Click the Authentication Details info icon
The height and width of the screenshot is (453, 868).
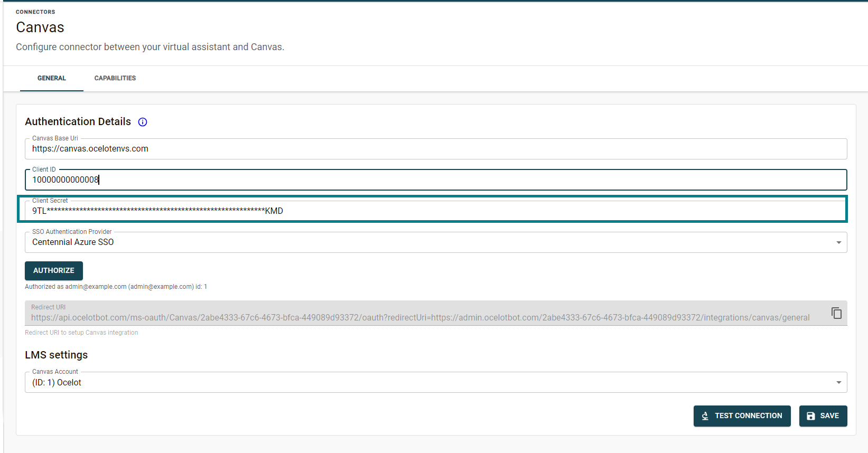pos(143,122)
